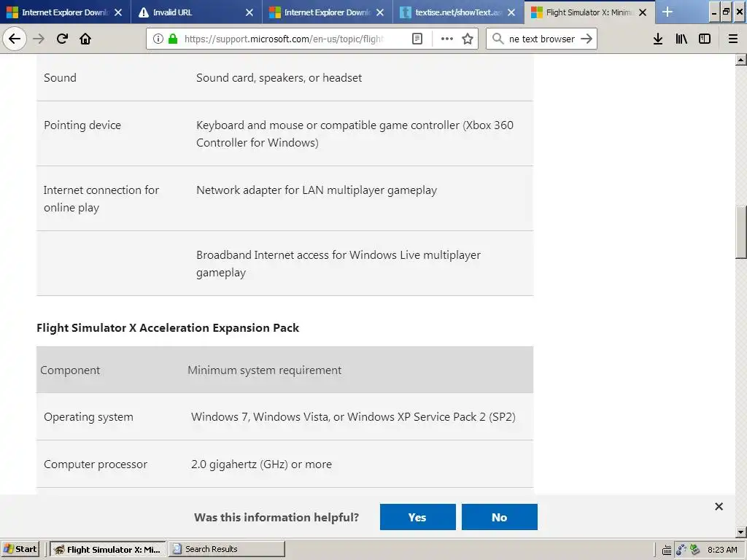The image size is (747, 560).
Task: Switch to the first Internet Explorer Download tab
Action: [x=65, y=12]
